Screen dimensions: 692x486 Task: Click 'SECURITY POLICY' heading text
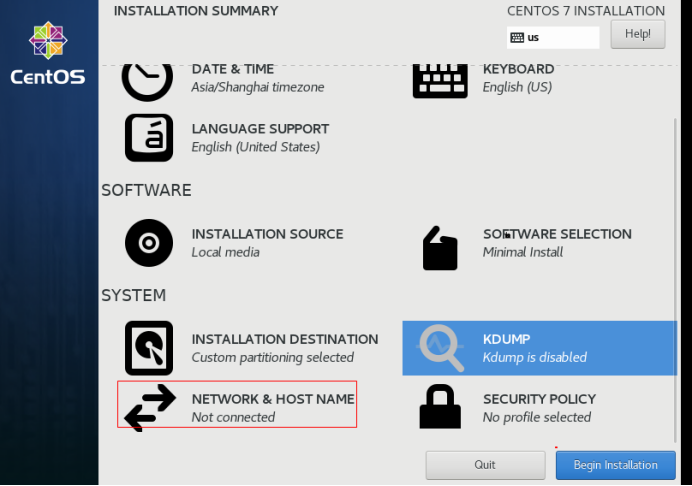point(539,399)
